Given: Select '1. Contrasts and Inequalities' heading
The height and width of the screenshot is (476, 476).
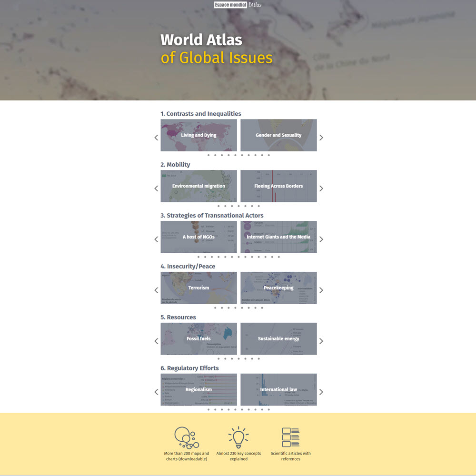Looking at the screenshot, I should click(201, 114).
